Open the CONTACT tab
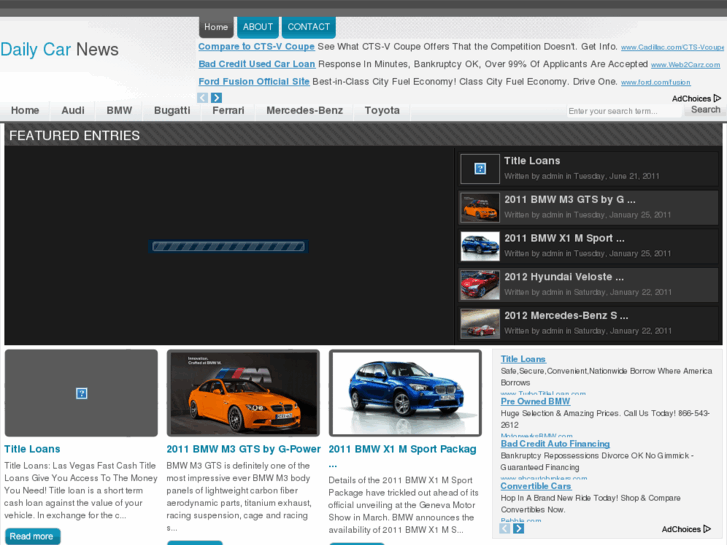The image size is (727, 545). tap(309, 27)
